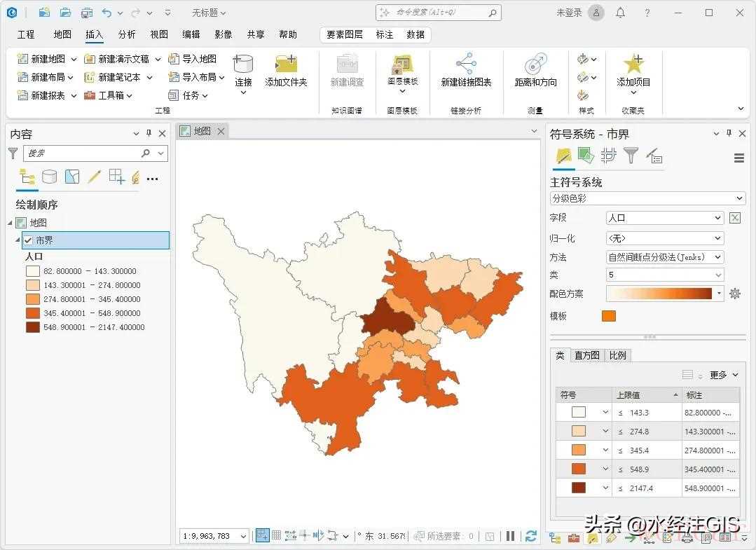
Task: Toggle the expression button beside 人口 field
Action: pos(734,218)
